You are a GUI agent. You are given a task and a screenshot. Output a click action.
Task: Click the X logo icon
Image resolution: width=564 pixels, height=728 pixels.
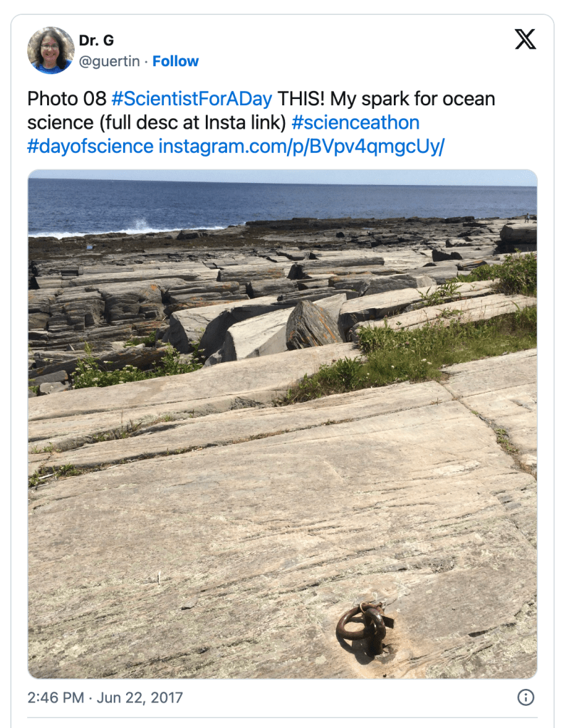[525, 39]
